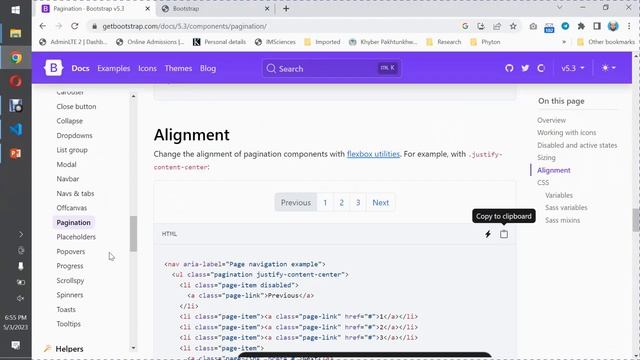Click the Next pagination link

[380, 202]
